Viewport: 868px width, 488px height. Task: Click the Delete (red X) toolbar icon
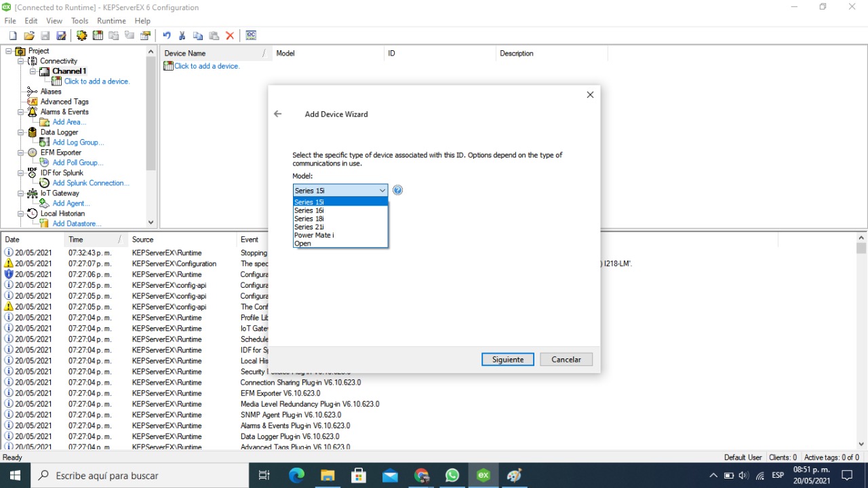point(229,35)
